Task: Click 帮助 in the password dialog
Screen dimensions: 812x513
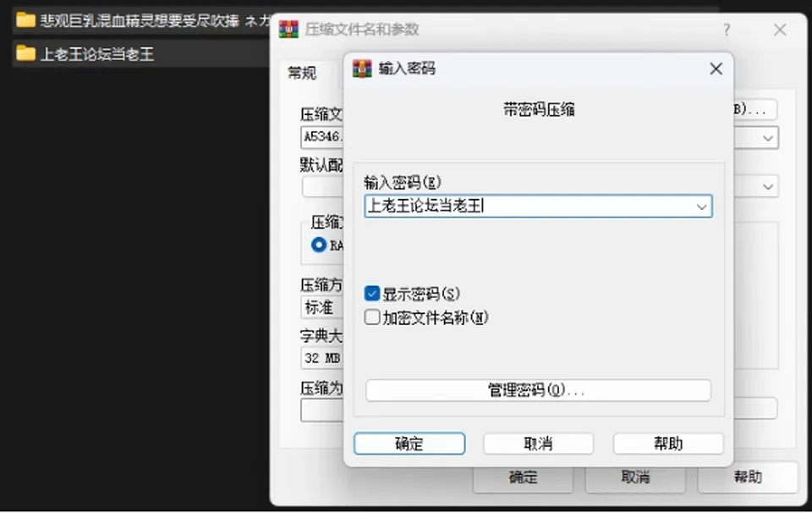Action: [x=668, y=444]
